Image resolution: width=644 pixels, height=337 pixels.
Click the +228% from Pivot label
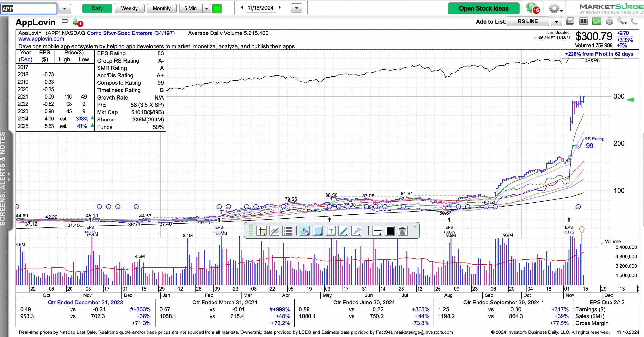tap(599, 54)
